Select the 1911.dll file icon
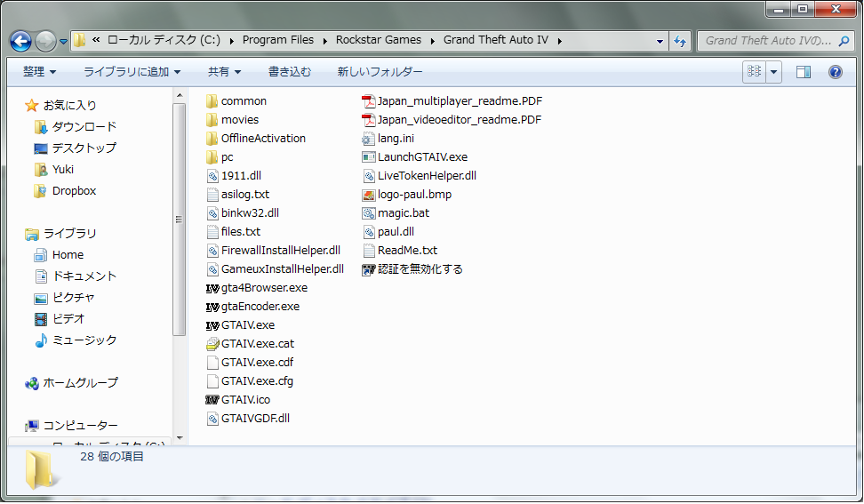 click(x=212, y=176)
